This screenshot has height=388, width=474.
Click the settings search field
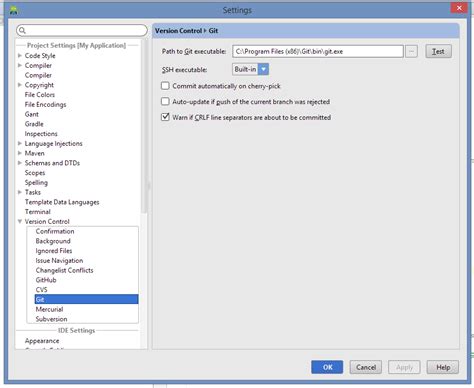(82, 30)
